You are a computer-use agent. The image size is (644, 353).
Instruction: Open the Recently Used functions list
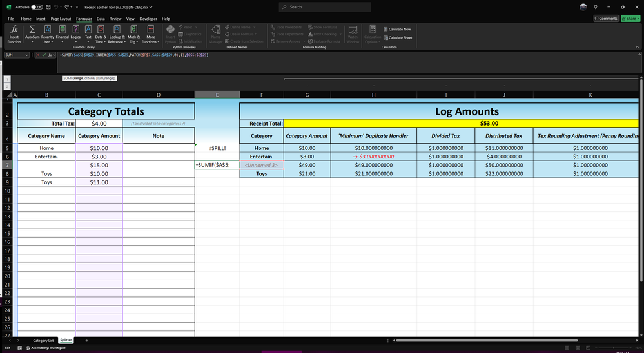pyautogui.click(x=48, y=34)
